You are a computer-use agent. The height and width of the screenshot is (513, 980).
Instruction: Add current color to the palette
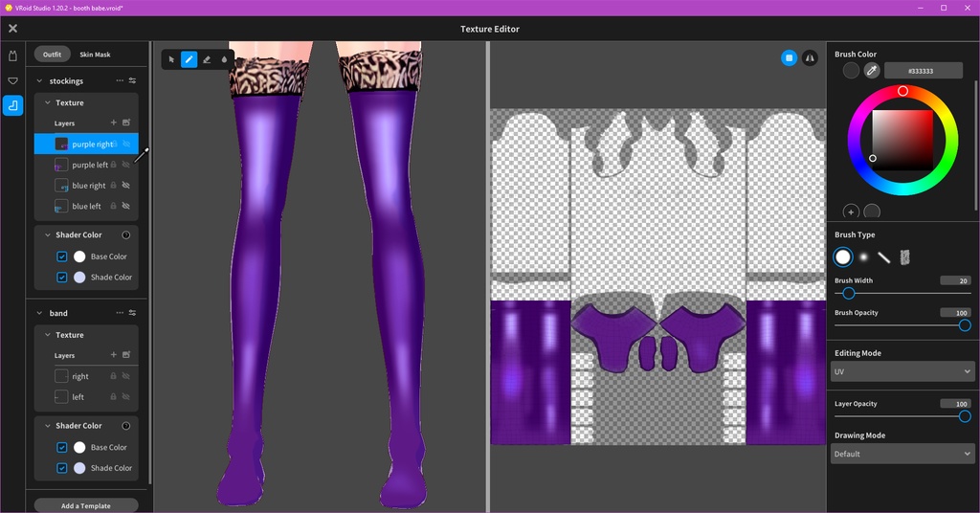(x=851, y=212)
